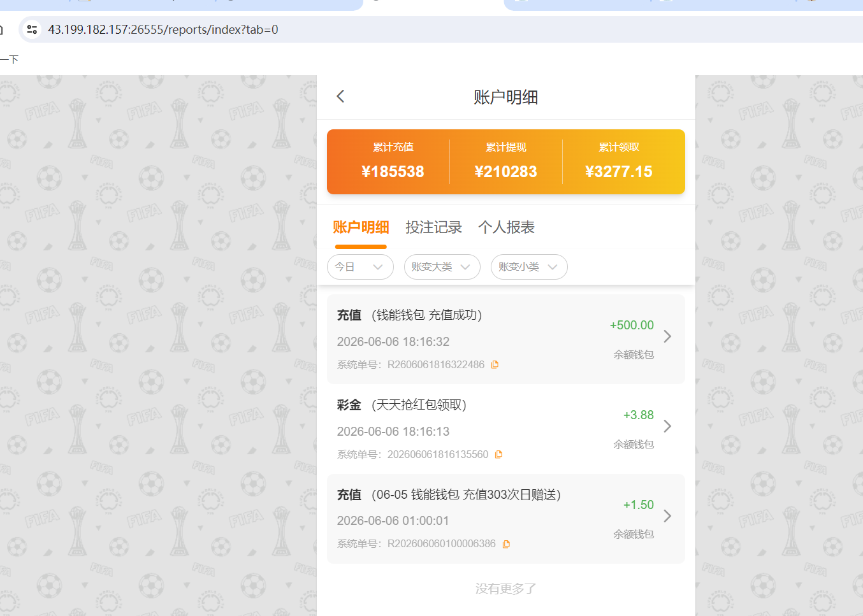The height and width of the screenshot is (616, 863).
Task: Switch to the 个人报表 tab
Action: tap(506, 227)
